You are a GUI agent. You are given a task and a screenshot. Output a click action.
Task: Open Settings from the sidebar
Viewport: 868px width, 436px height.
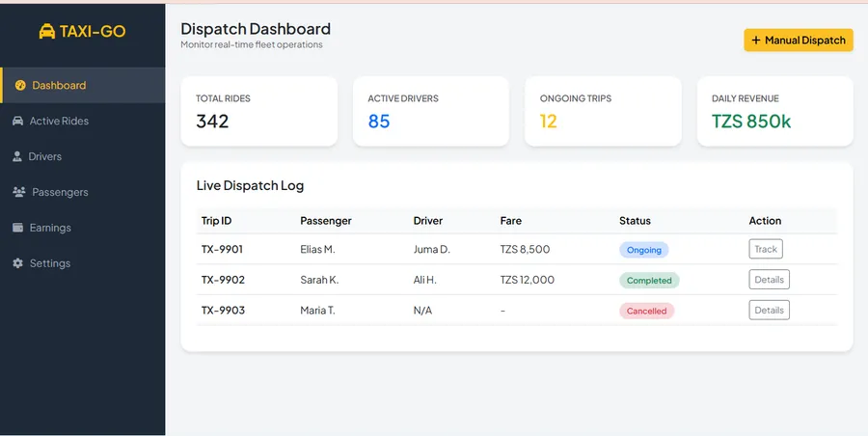[83, 263]
